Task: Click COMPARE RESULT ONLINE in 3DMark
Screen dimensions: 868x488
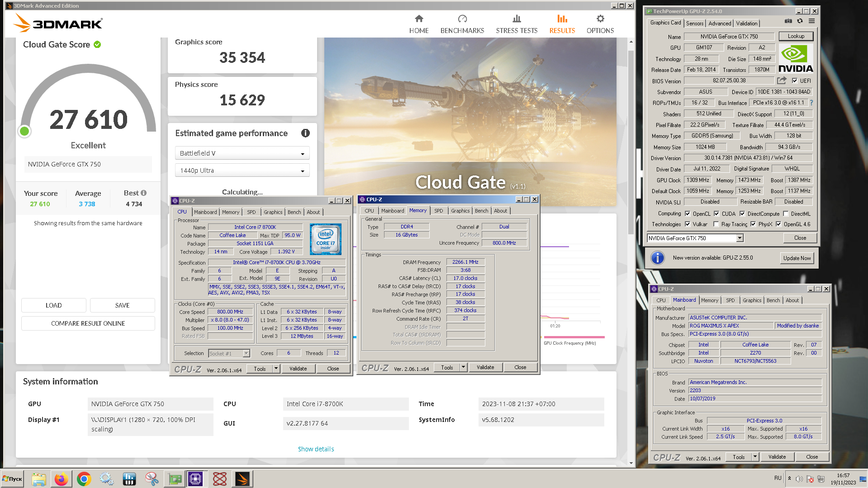Action: point(88,323)
